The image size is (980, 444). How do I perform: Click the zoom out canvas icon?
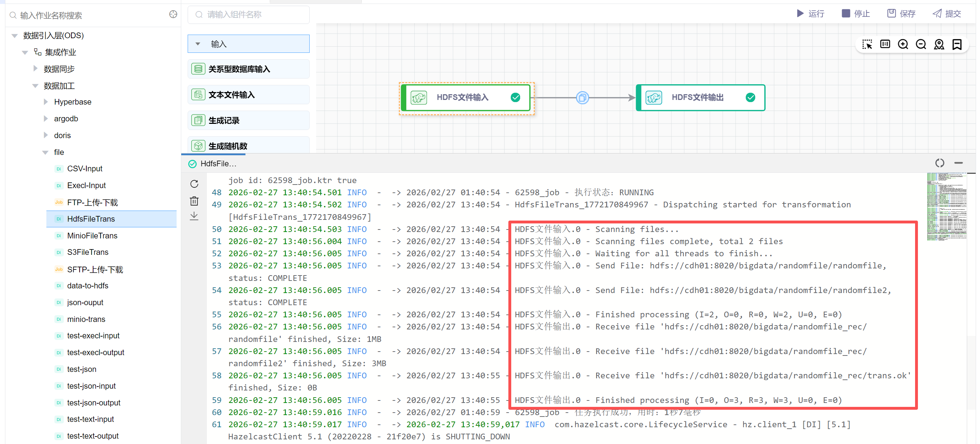pyautogui.click(x=921, y=45)
